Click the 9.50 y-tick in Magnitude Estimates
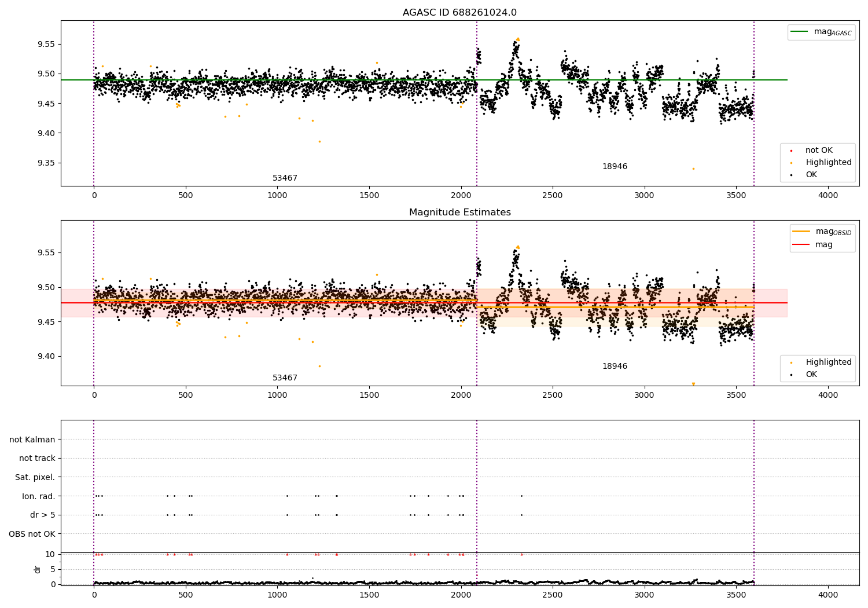Viewport: 868px width, 608px height. (x=45, y=287)
